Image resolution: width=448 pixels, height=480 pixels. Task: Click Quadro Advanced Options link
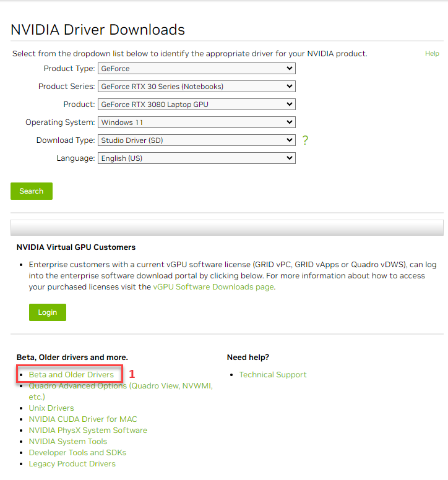(x=121, y=386)
